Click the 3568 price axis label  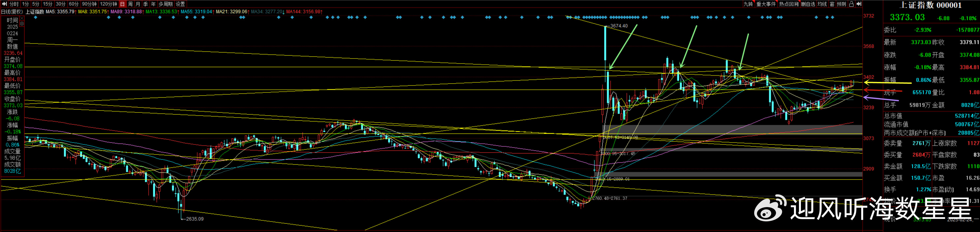[x=869, y=46]
